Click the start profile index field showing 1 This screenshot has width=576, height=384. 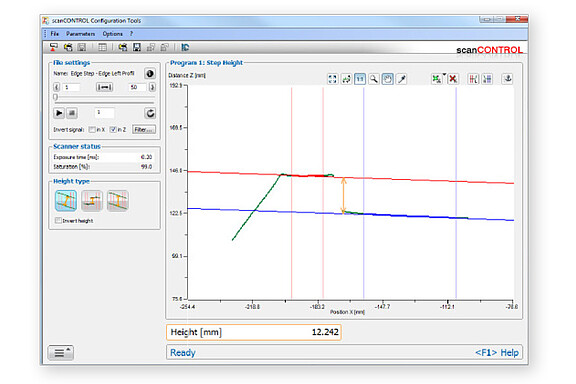click(x=71, y=87)
